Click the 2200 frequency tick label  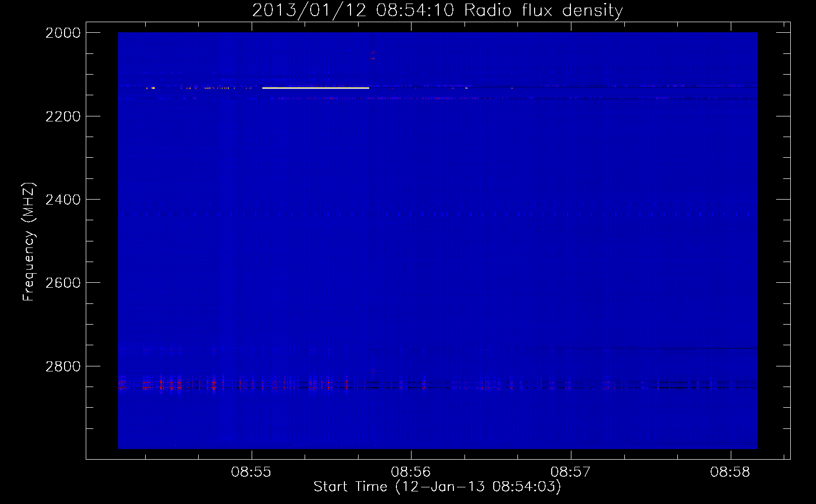63,116
